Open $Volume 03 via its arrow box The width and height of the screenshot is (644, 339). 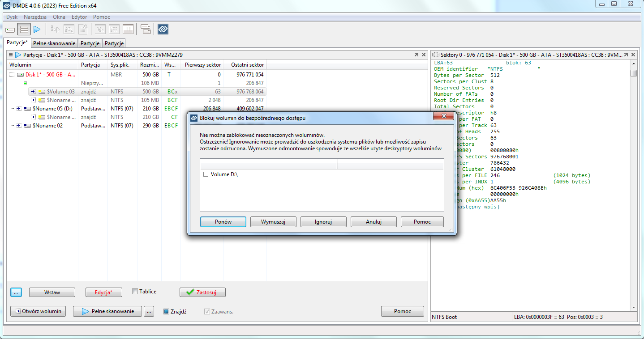pyautogui.click(x=33, y=92)
